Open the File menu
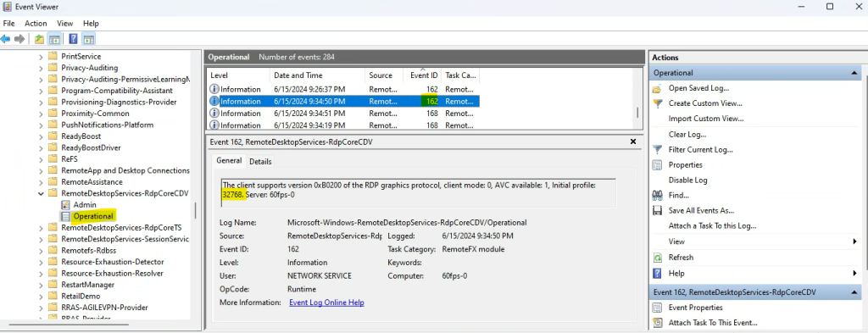The image size is (868, 333). [x=8, y=23]
